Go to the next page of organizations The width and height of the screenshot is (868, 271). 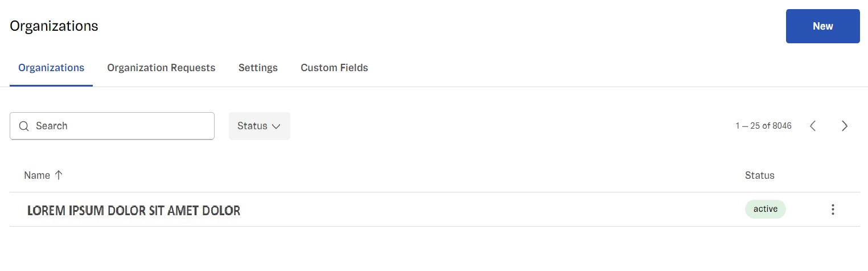click(845, 126)
